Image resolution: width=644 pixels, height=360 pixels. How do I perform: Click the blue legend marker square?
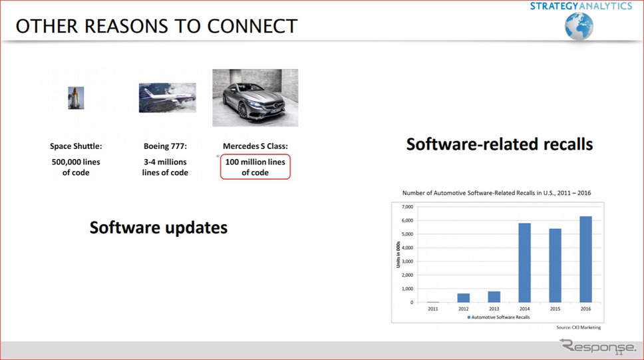point(468,317)
